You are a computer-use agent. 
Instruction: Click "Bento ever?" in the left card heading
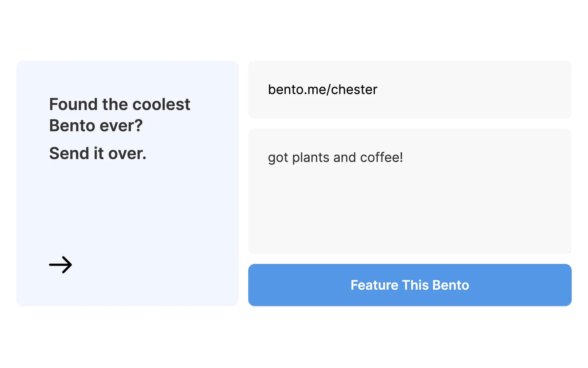pos(96,126)
